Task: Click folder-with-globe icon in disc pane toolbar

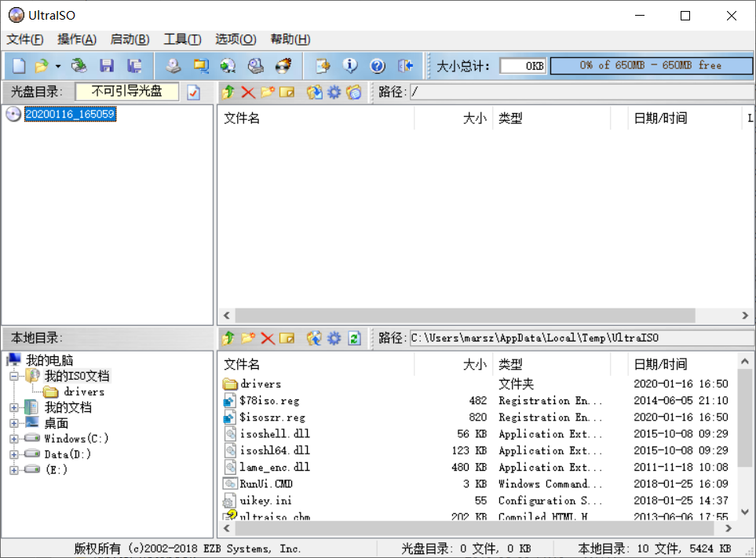Action: click(354, 92)
